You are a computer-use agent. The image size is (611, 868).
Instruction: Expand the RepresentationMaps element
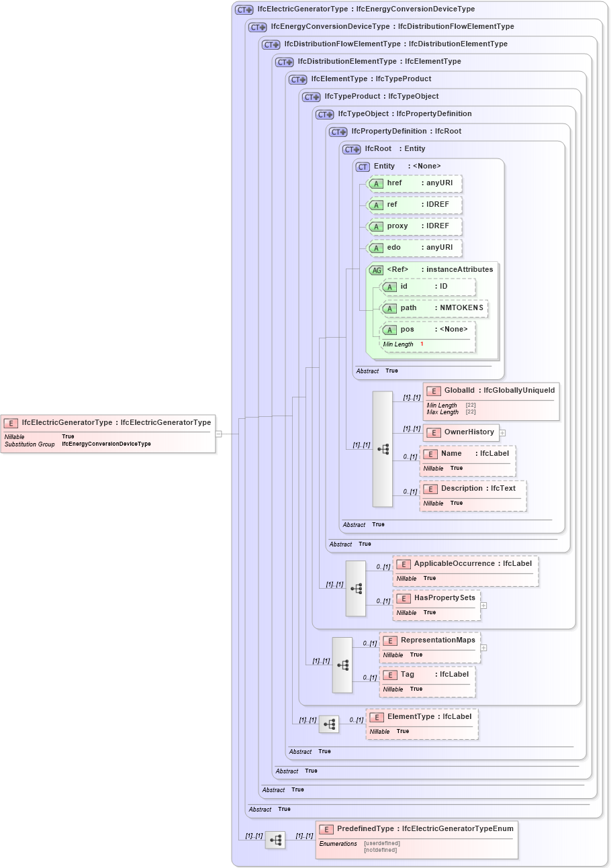(x=482, y=647)
